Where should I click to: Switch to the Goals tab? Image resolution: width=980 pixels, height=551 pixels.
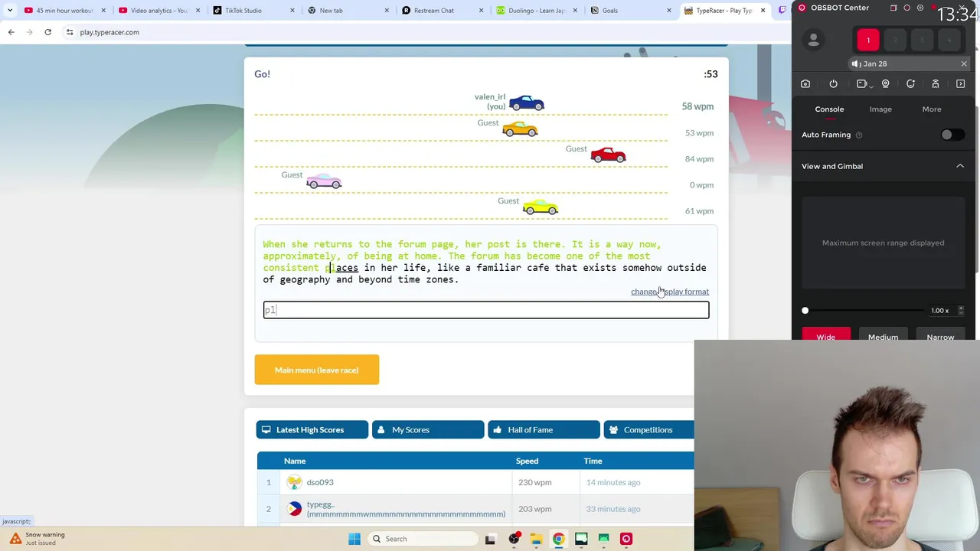tap(610, 11)
